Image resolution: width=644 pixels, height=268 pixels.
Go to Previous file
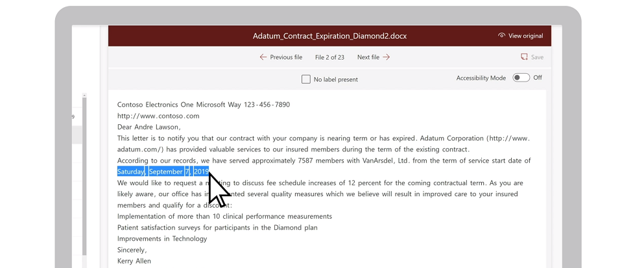coord(286,58)
